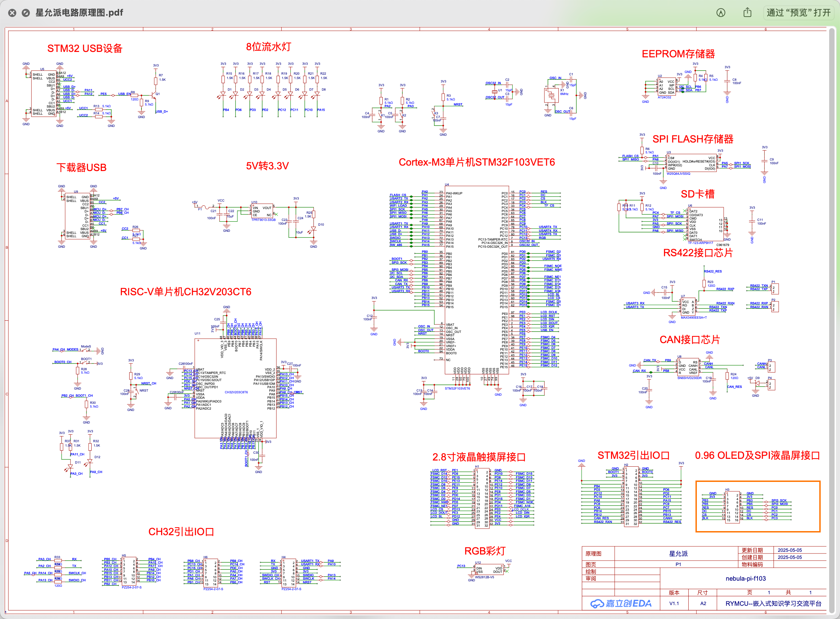Click the STM32 USB设备 section heading
Viewport: 840px width, 619px height.
click(x=84, y=49)
